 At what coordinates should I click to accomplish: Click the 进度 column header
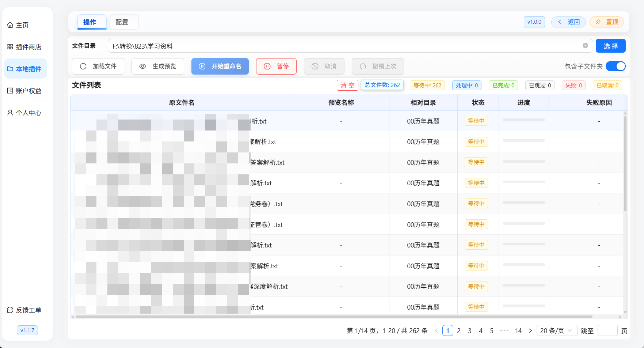click(x=524, y=103)
